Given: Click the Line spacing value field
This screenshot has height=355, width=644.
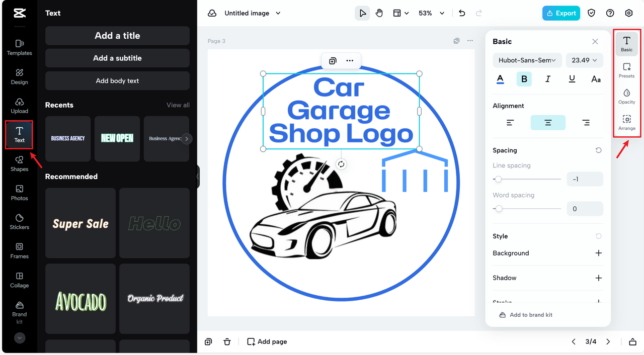Looking at the screenshot, I should (585, 179).
